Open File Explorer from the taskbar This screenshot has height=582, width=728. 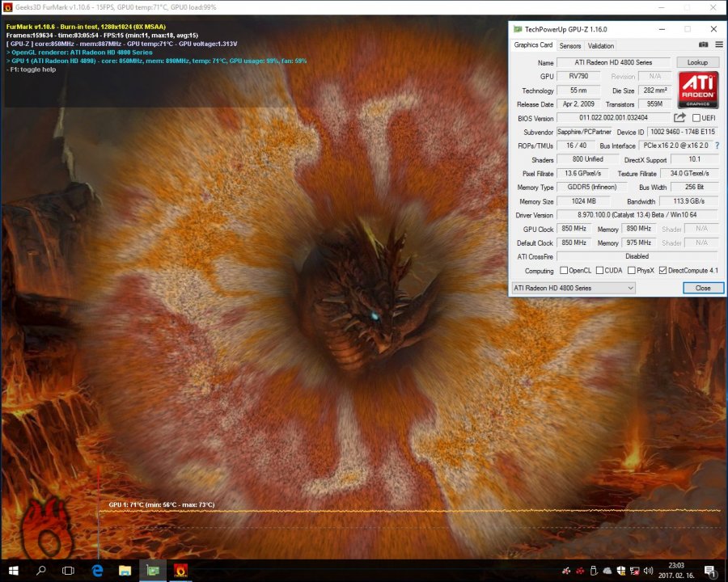(x=125, y=571)
